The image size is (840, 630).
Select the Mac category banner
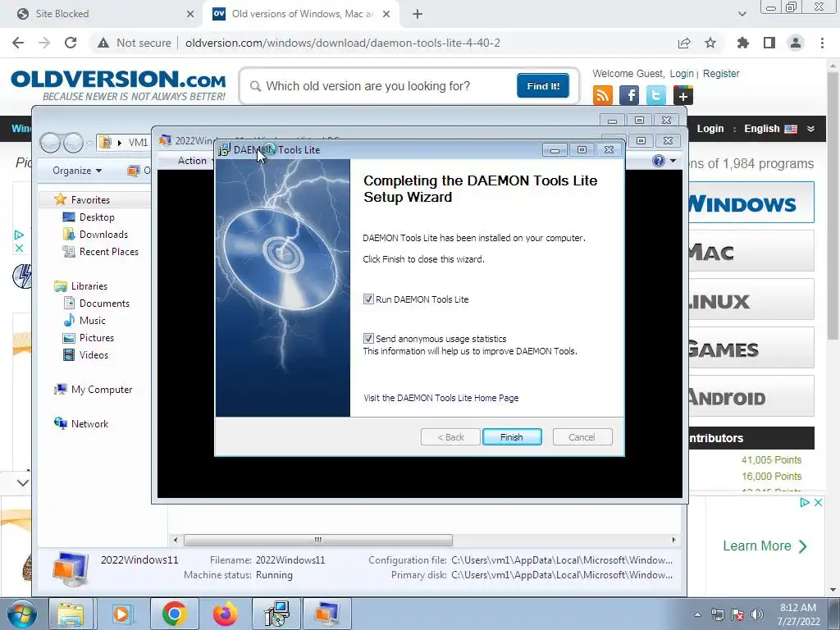click(x=751, y=251)
